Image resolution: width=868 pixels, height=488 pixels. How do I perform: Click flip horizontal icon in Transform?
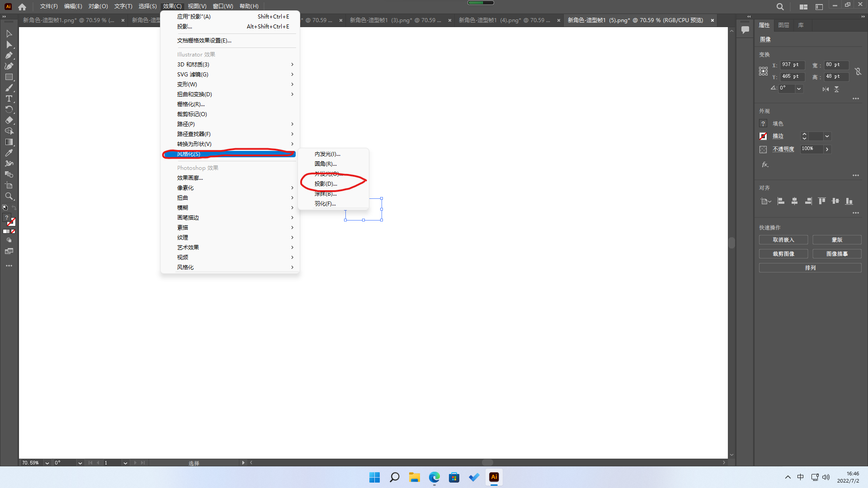coord(826,89)
